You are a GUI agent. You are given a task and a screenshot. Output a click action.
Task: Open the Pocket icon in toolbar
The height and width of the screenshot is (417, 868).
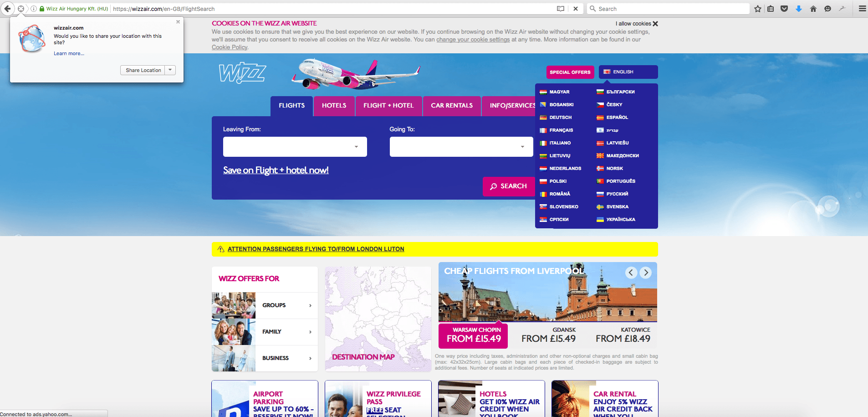(x=784, y=9)
